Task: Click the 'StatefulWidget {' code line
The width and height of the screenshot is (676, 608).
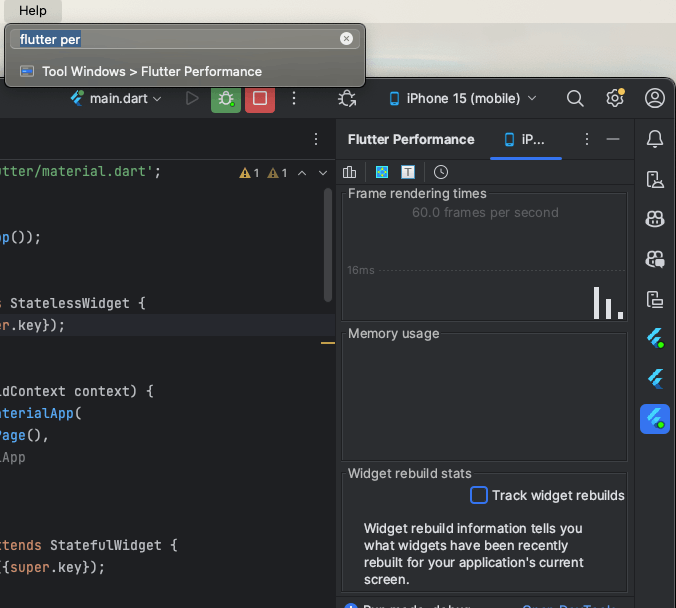Action: [113, 545]
